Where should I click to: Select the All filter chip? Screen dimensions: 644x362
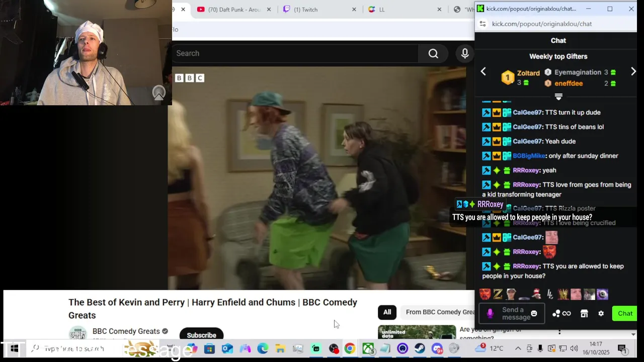pyautogui.click(x=387, y=312)
